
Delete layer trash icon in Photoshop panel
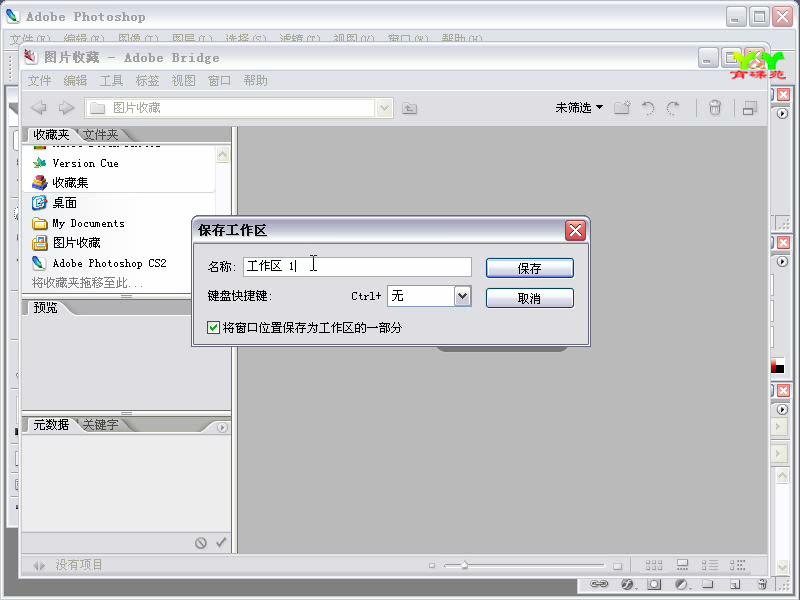click(x=762, y=584)
